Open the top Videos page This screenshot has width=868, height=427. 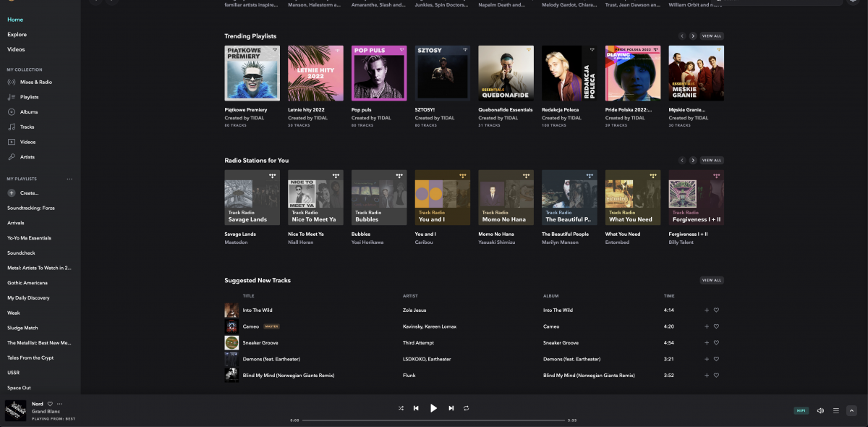pos(16,49)
